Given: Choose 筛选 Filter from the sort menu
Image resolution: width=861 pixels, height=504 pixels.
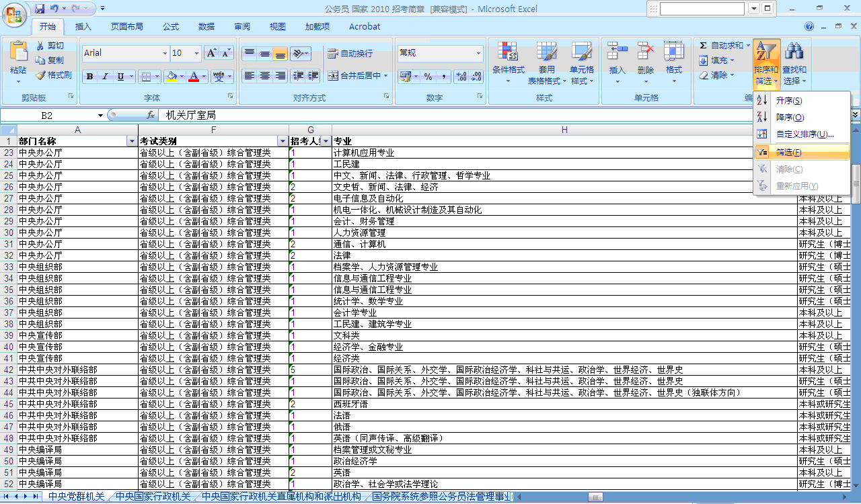Looking at the screenshot, I should [788, 153].
